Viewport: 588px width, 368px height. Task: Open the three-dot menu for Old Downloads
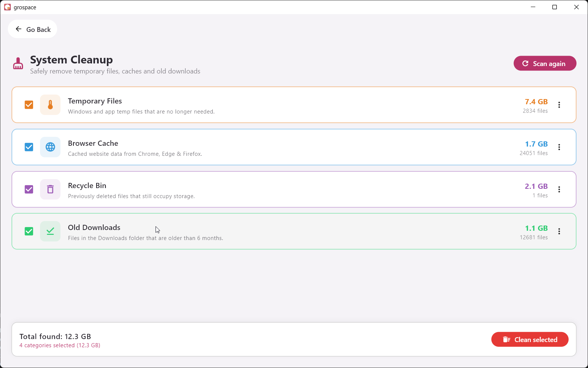point(559,231)
